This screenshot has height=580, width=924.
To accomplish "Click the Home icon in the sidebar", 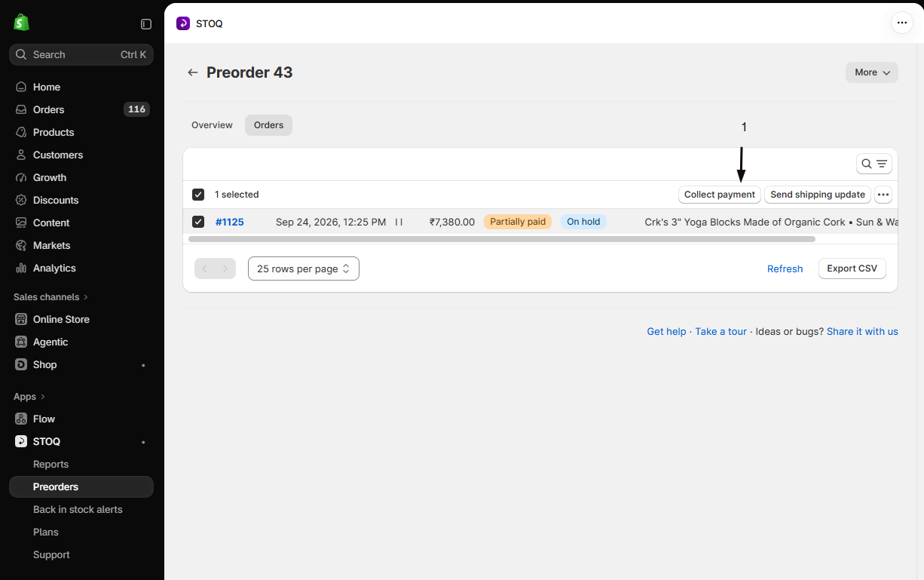I will tap(21, 87).
